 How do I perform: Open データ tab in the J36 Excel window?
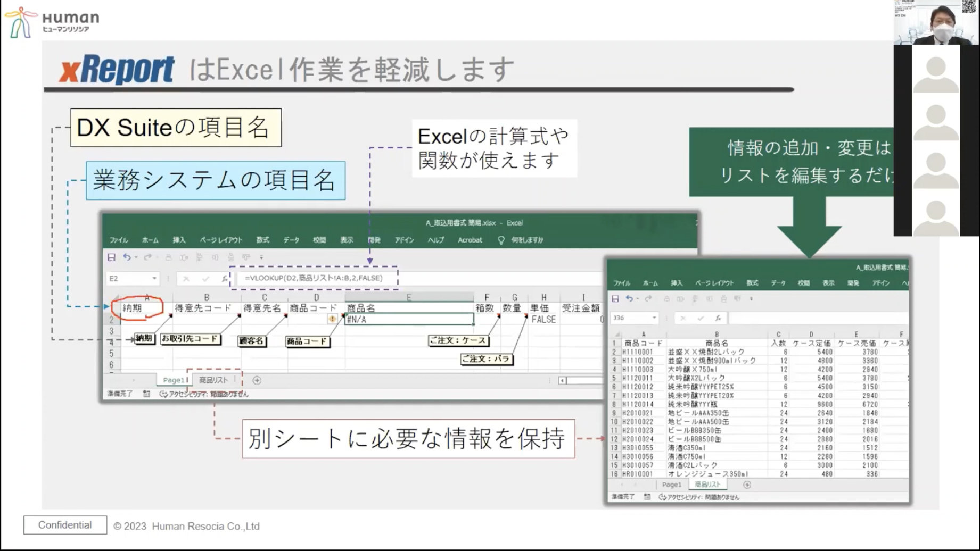[x=778, y=283]
